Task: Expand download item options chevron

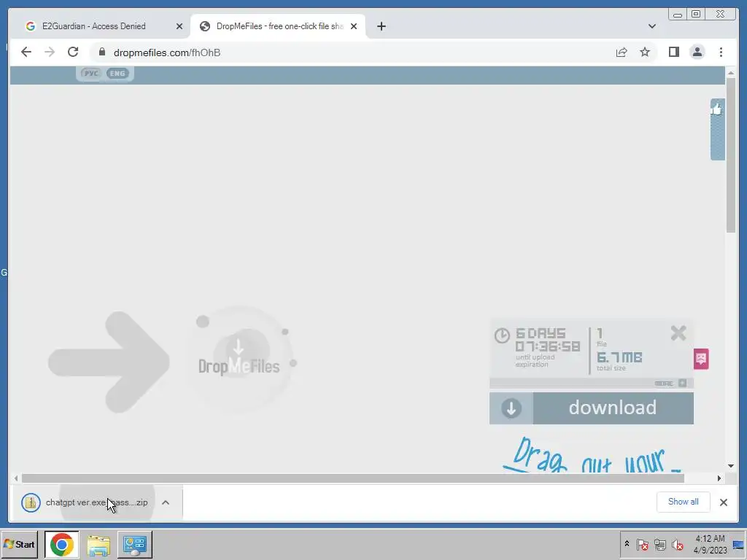Action: tap(166, 502)
